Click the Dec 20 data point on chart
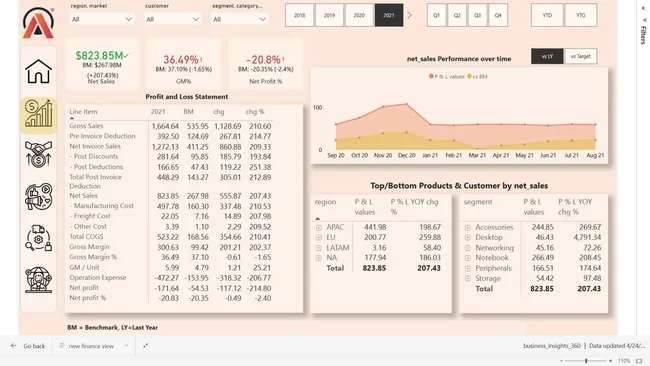Image resolution: width=650 pixels, height=366 pixels. coord(407,104)
